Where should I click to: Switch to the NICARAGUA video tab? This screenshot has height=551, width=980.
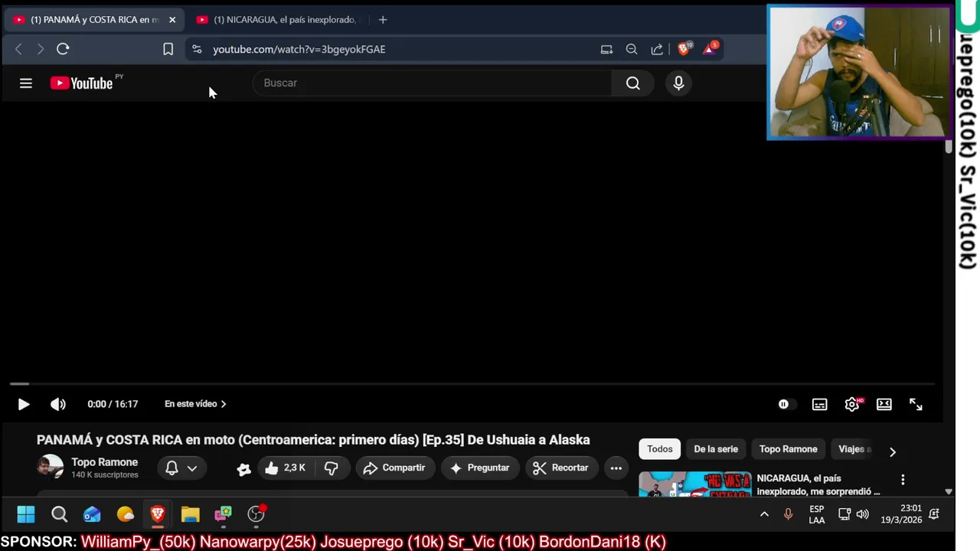click(282, 19)
